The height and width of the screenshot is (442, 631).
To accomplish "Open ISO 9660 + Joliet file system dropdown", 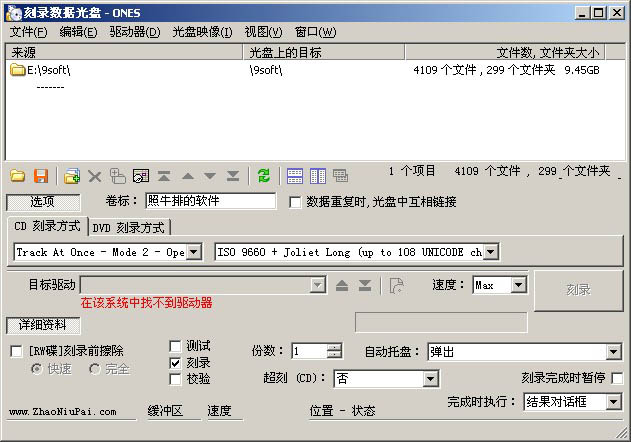I will pos(490,252).
